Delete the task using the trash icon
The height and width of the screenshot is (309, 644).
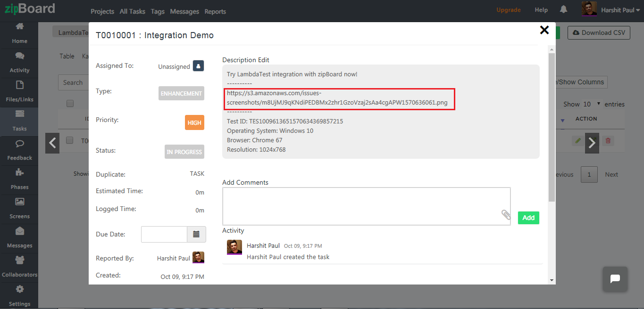point(608,140)
